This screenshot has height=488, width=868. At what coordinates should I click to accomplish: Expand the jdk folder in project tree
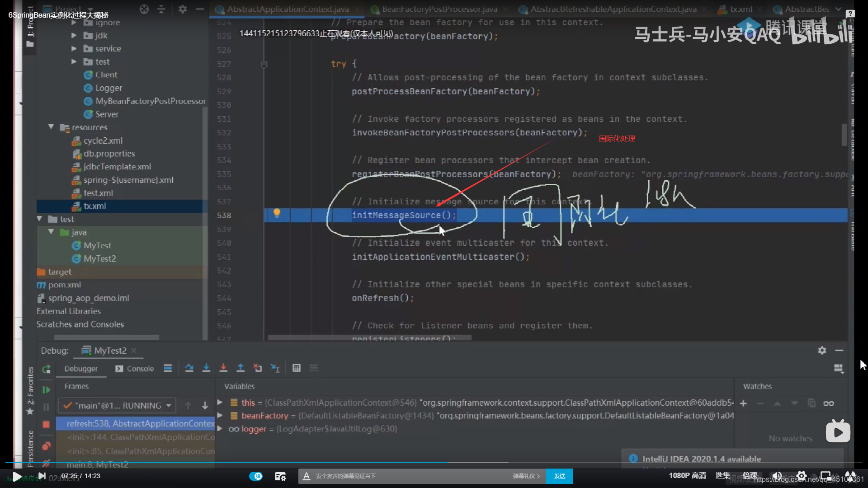[74, 35]
